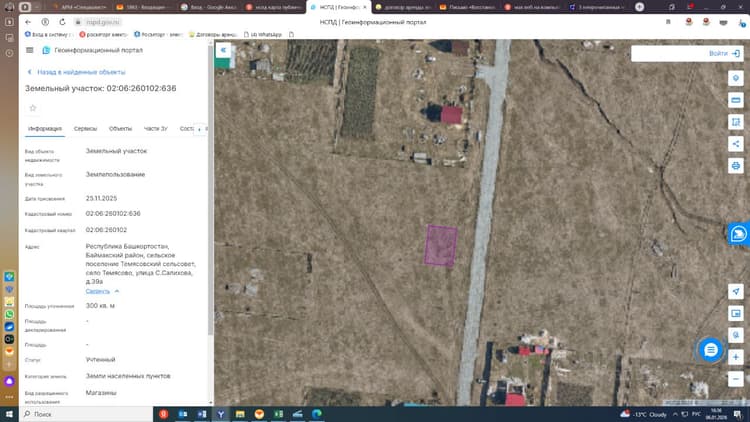Open the ruler measurement tool

pos(735,100)
